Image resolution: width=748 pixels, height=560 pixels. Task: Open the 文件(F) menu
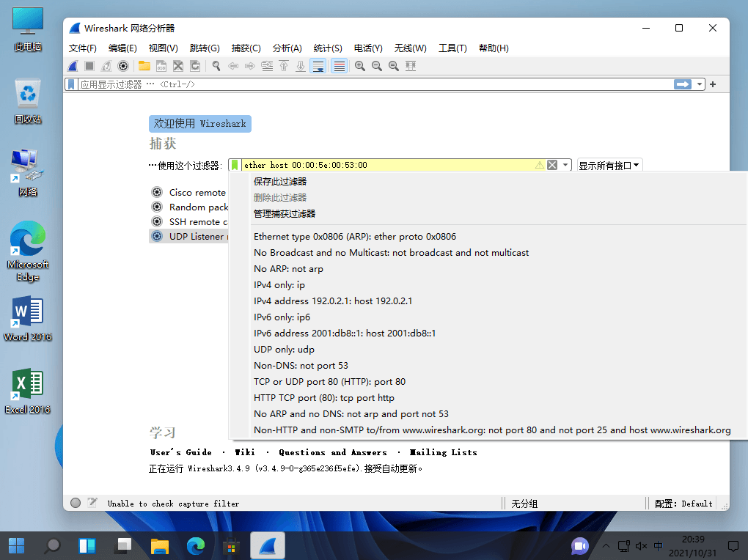pyautogui.click(x=83, y=48)
